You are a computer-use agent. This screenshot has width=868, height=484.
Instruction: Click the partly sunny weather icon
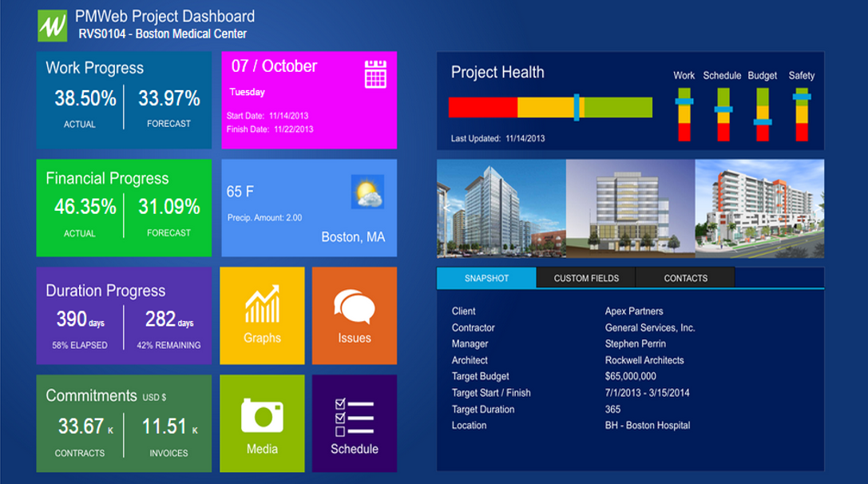coord(367,192)
